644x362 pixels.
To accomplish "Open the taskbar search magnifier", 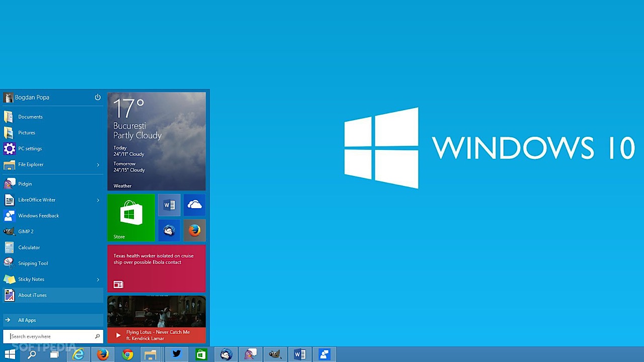I will pyautogui.click(x=32, y=354).
